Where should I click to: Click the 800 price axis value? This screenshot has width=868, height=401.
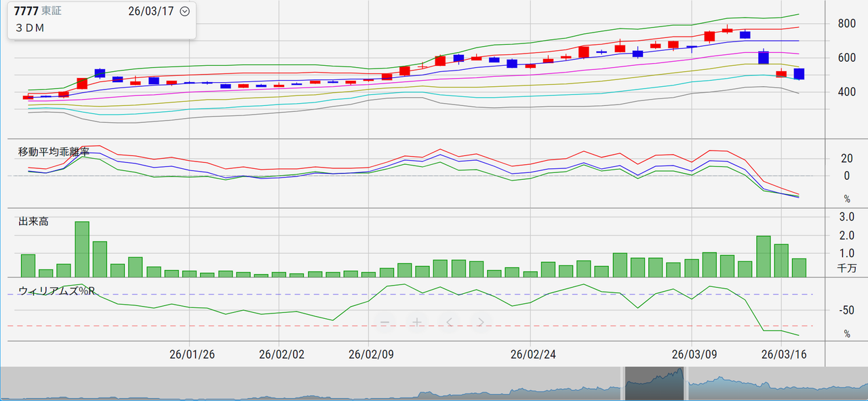coord(846,24)
